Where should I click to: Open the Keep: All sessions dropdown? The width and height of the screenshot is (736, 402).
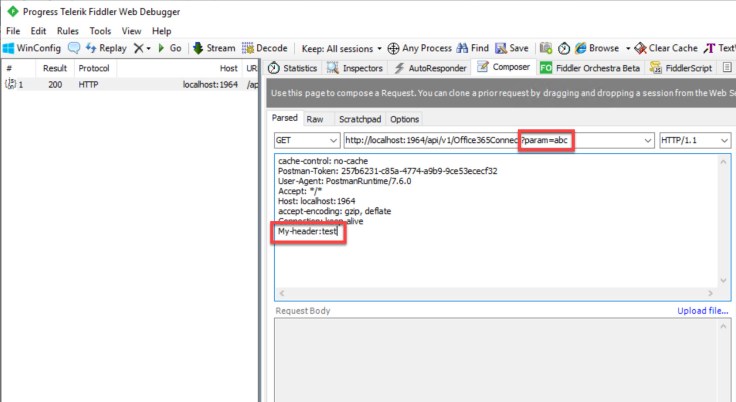(342, 48)
